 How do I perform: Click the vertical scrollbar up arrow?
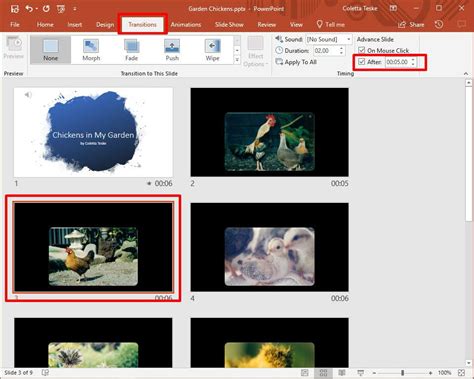(x=469, y=82)
